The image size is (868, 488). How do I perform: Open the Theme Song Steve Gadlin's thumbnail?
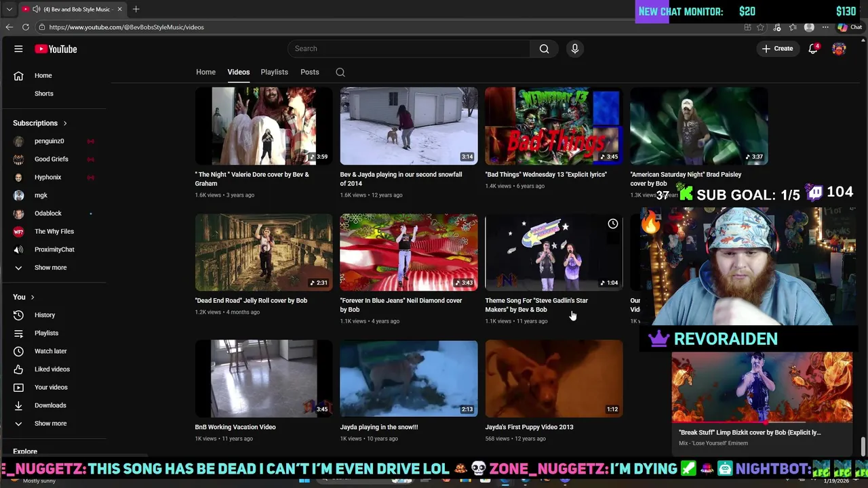pyautogui.click(x=554, y=252)
